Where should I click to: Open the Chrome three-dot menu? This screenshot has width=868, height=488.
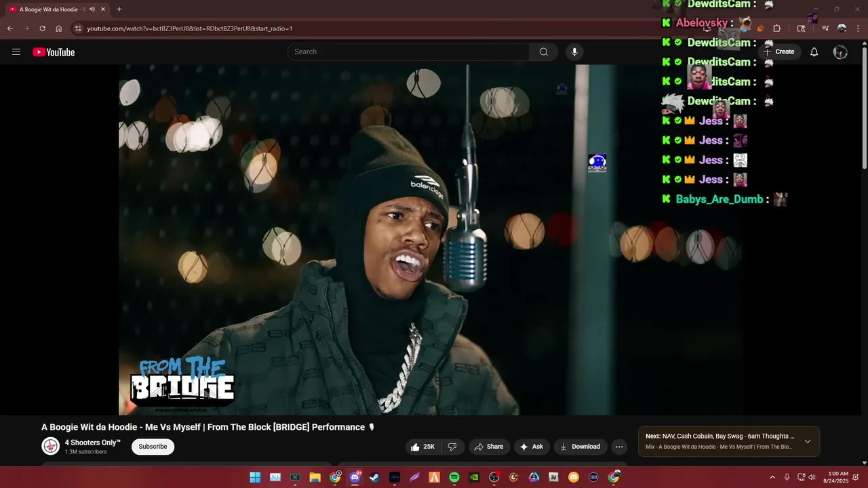(858, 28)
